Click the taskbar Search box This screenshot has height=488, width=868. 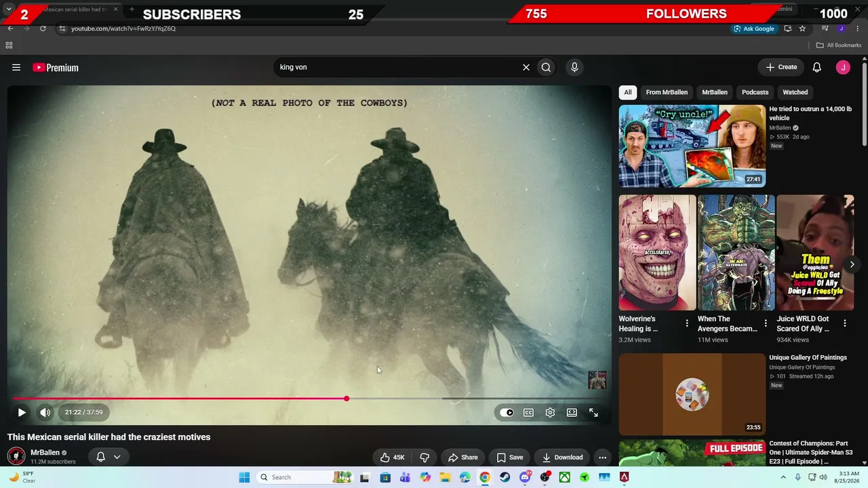305,477
